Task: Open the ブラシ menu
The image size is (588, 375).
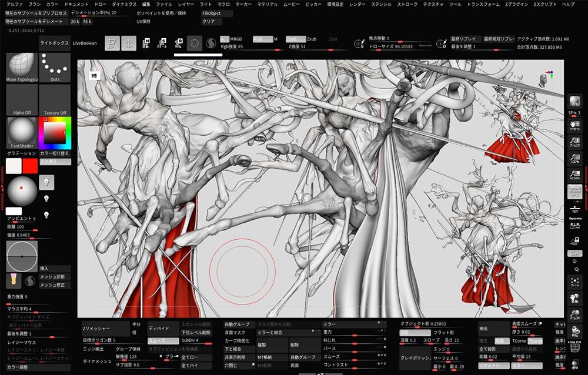Action: [x=35, y=4]
